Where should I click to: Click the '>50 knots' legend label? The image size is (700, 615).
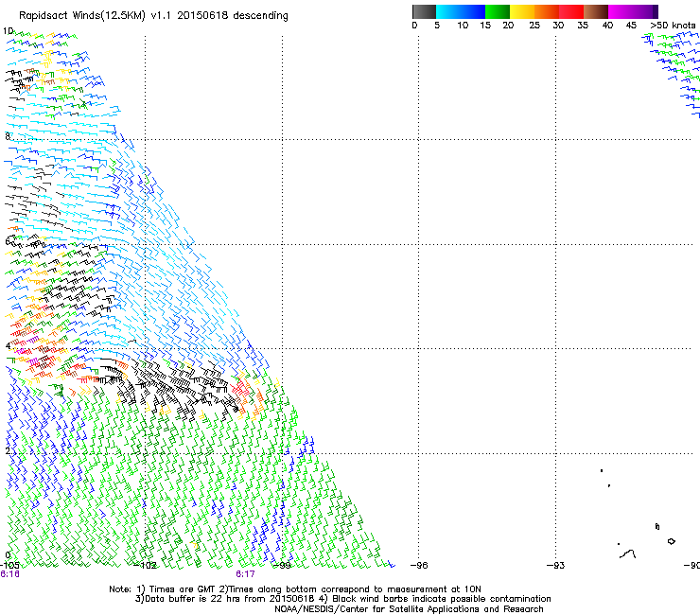tap(673, 26)
